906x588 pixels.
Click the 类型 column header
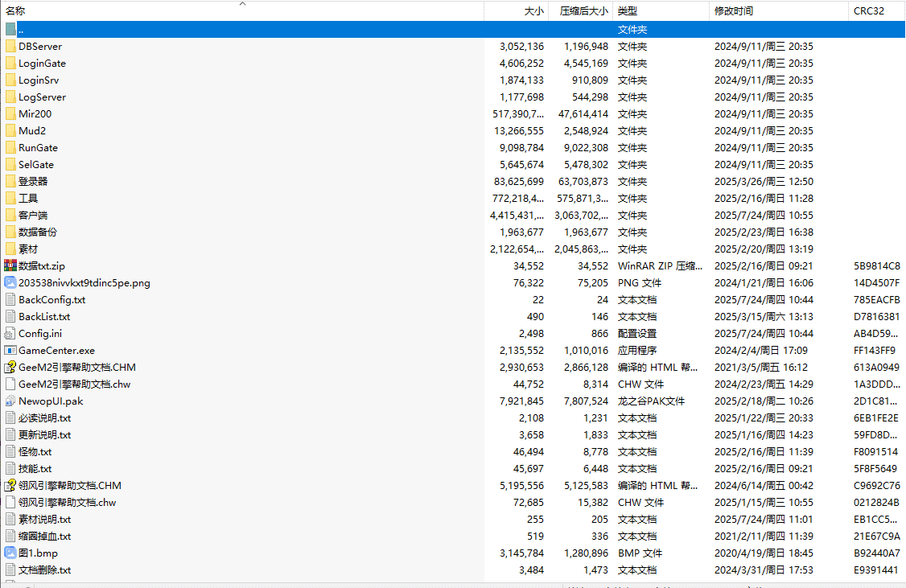tap(628, 11)
